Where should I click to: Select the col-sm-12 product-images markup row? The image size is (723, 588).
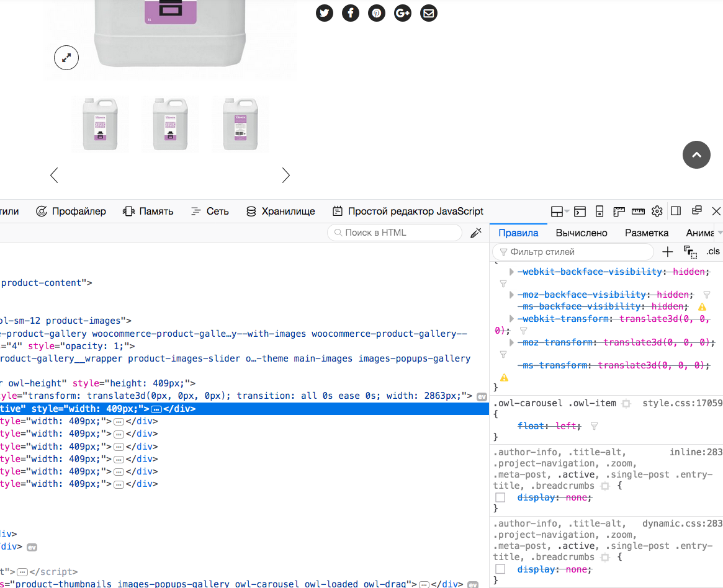(245, 321)
